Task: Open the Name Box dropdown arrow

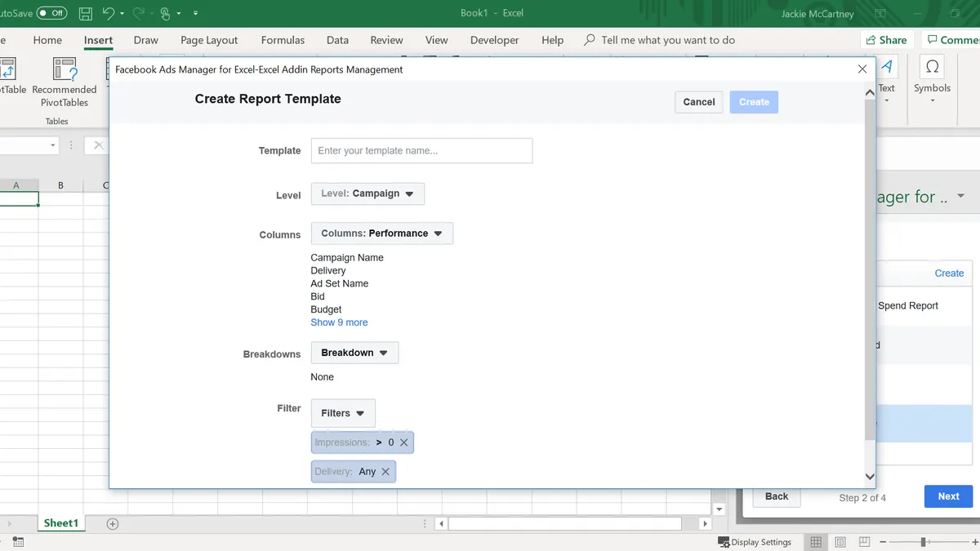Action: coord(53,145)
